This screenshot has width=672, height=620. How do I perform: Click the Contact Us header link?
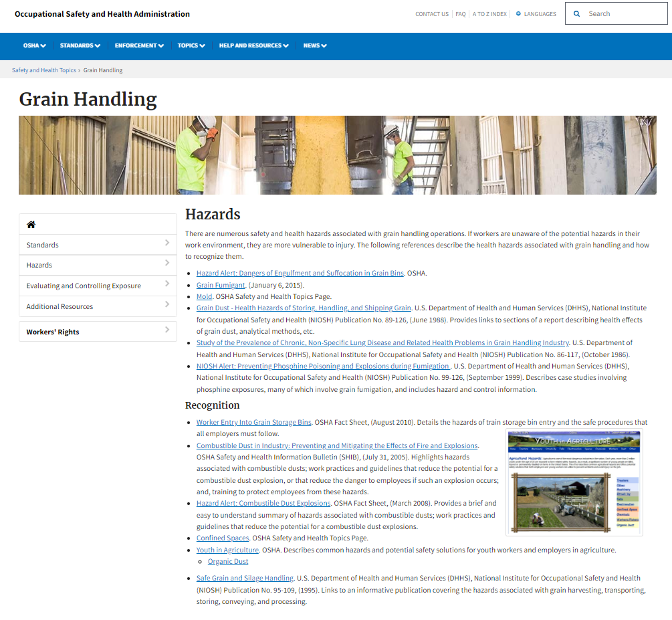pos(432,14)
